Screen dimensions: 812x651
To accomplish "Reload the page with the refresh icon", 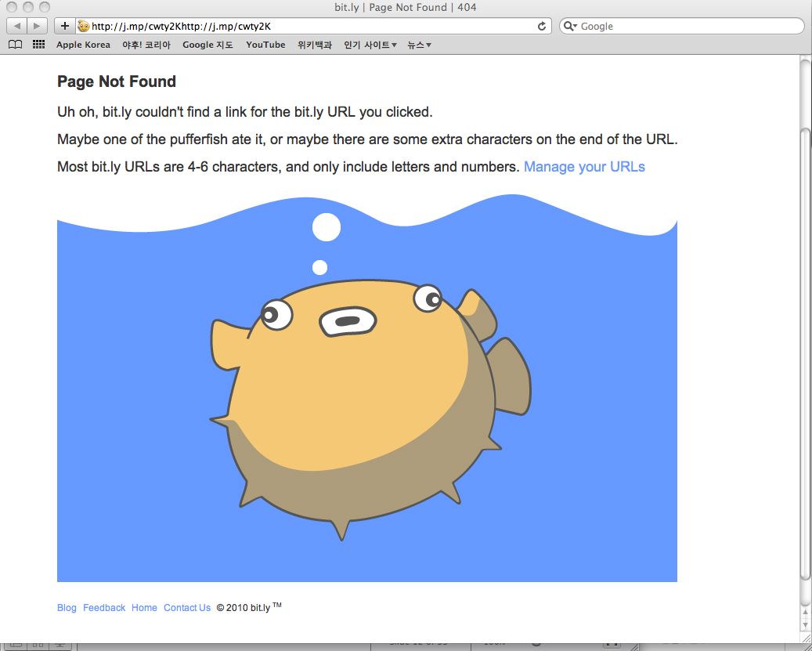I will click(x=542, y=26).
